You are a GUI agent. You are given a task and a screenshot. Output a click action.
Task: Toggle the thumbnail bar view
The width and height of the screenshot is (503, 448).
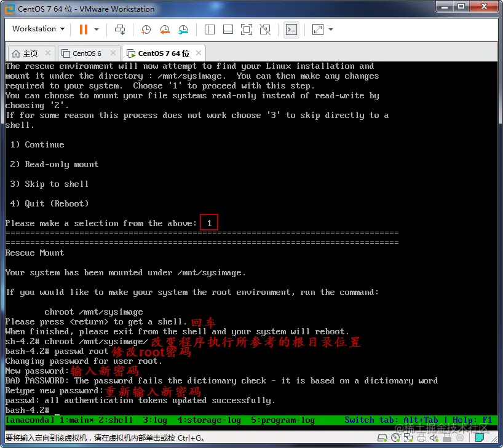228,29
